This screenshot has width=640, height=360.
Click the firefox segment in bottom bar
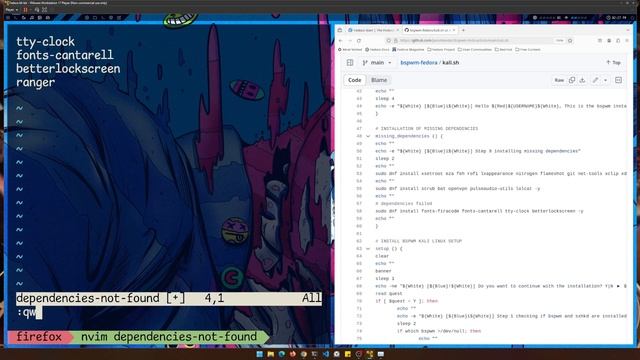click(39, 337)
